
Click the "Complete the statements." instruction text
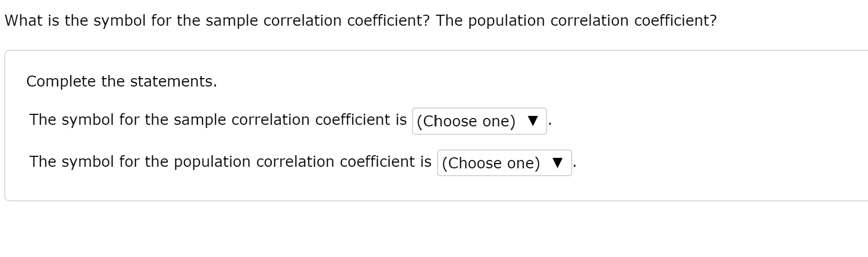coord(121,81)
